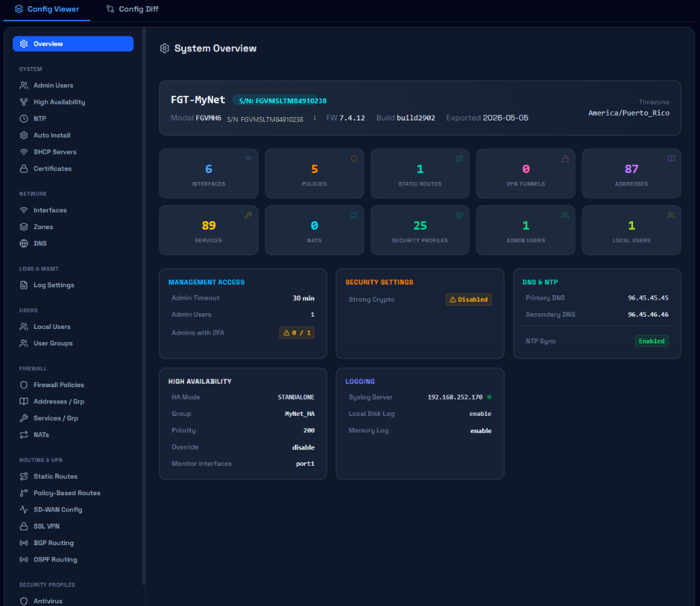Click the Group MyNet_HA value

click(x=299, y=414)
